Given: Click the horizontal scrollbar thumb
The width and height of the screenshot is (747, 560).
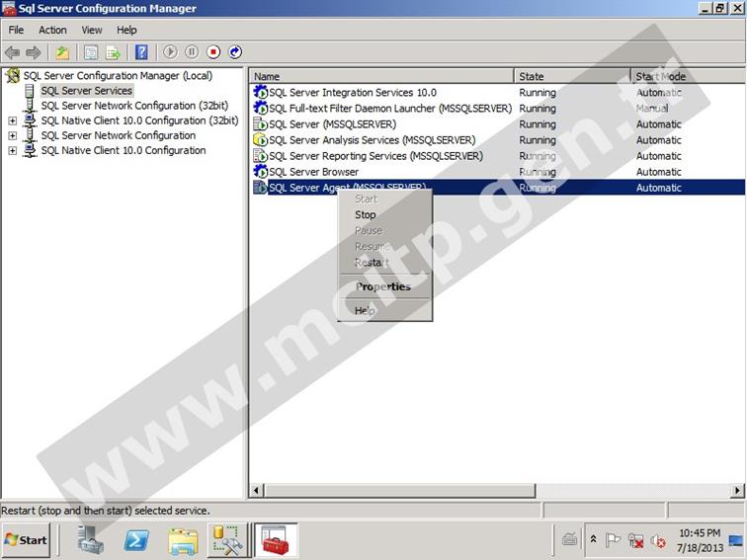Looking at the screenshot, I should click(x=400, y=490).
